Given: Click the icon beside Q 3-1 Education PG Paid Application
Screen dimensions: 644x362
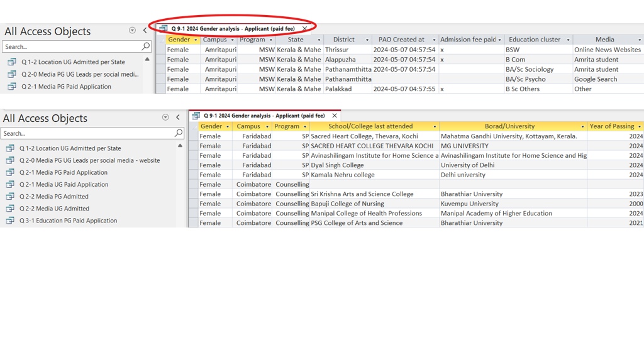Looking at the screenshot, I should [10, 221].
